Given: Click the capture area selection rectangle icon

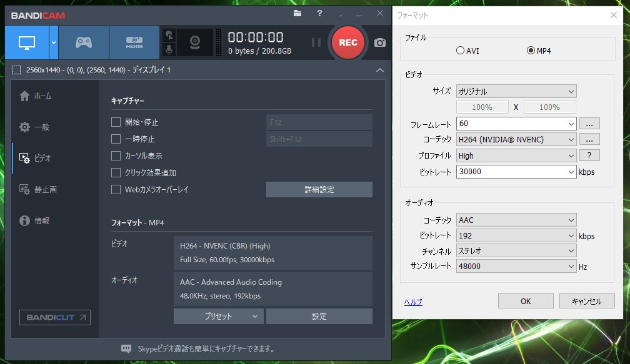Looking at the screenshot, I should point(16,70).
